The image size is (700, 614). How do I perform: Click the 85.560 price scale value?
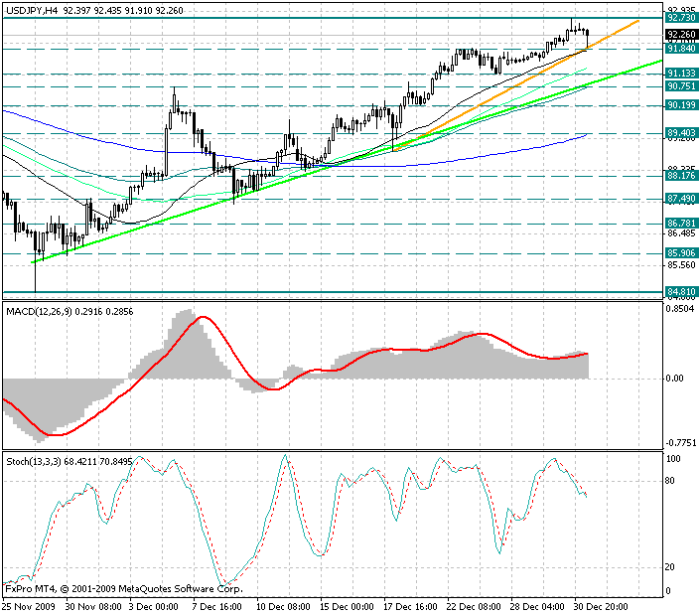[x=681, y=265]
